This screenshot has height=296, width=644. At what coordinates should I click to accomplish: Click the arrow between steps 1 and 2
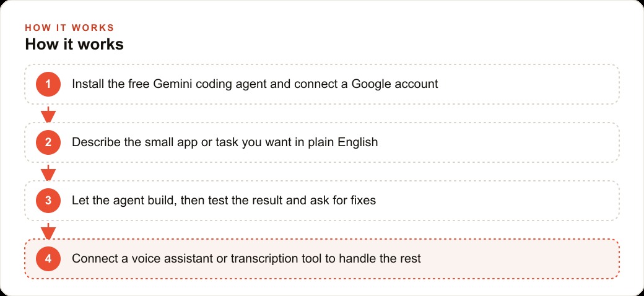pos(48,115)
